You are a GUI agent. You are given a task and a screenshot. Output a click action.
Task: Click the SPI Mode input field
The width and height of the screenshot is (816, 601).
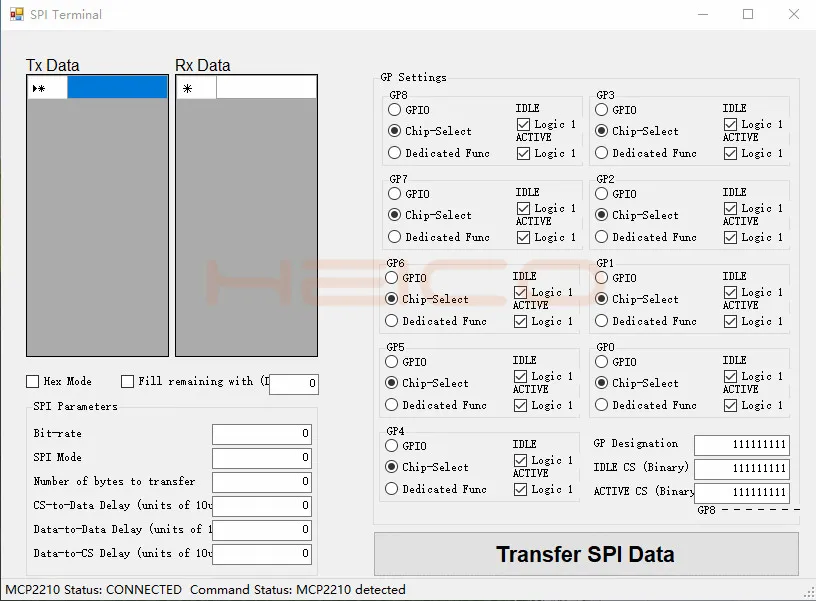pyautogui.click(x=262, y=458)
